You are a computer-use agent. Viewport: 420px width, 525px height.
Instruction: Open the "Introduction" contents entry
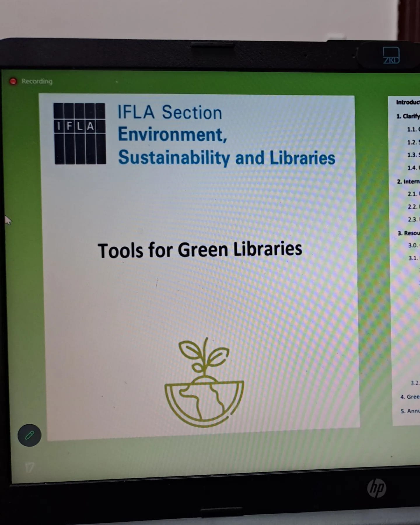[x=407, y=102]
